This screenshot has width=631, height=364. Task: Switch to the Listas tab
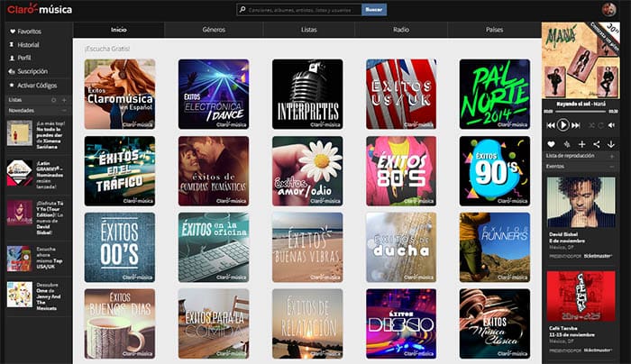pyautogui.click(x=308, y=30)
